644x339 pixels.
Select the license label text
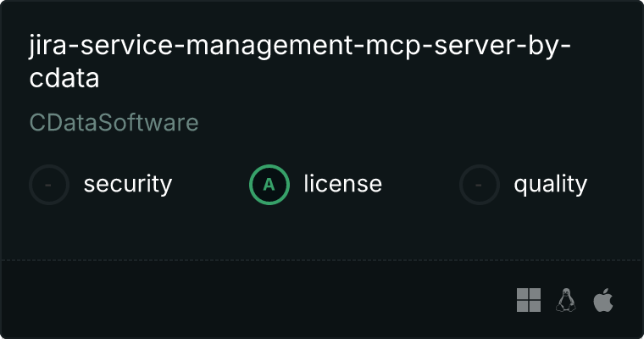342,184
